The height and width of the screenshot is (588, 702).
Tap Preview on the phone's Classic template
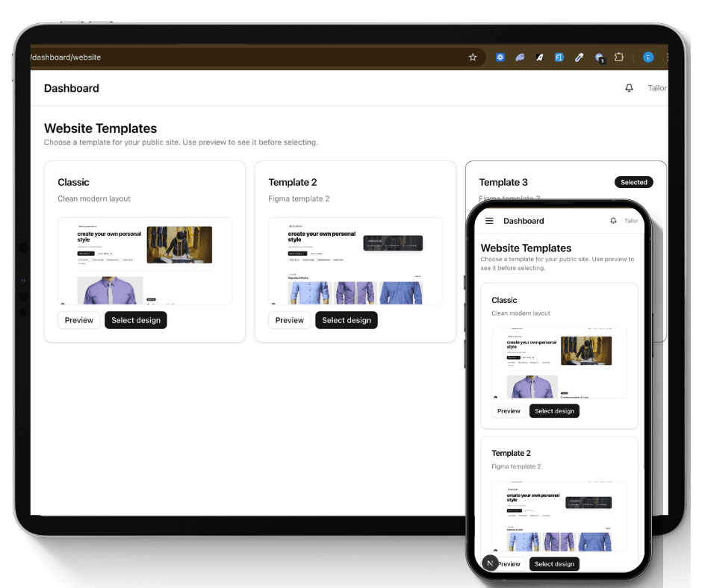pyautogui.click(x=509, y=410)
